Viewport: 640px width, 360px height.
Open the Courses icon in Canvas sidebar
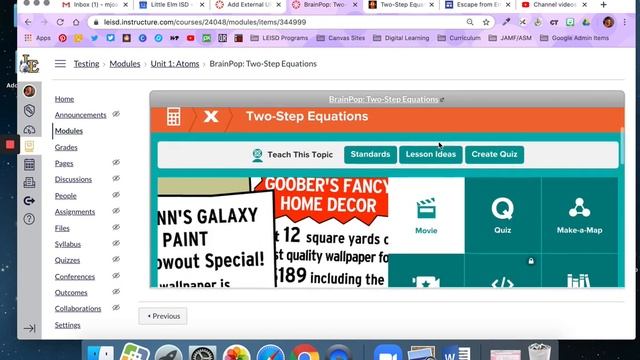(x=29, y=146)
